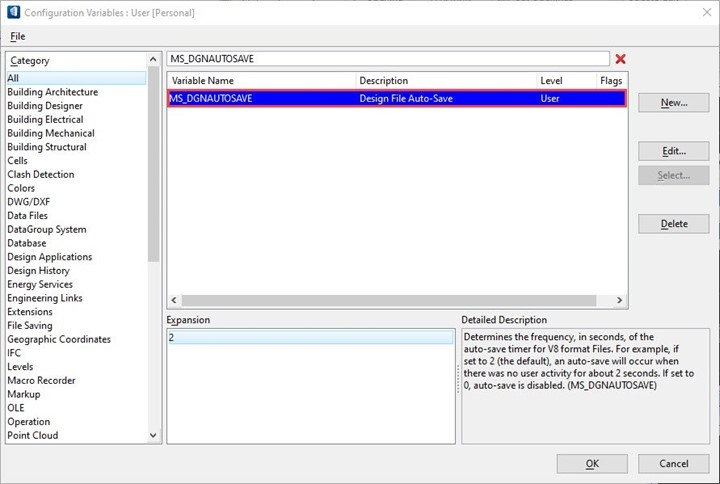Open the File menu
The height and width of the screenshot is (484, 720).
(18, 36)
